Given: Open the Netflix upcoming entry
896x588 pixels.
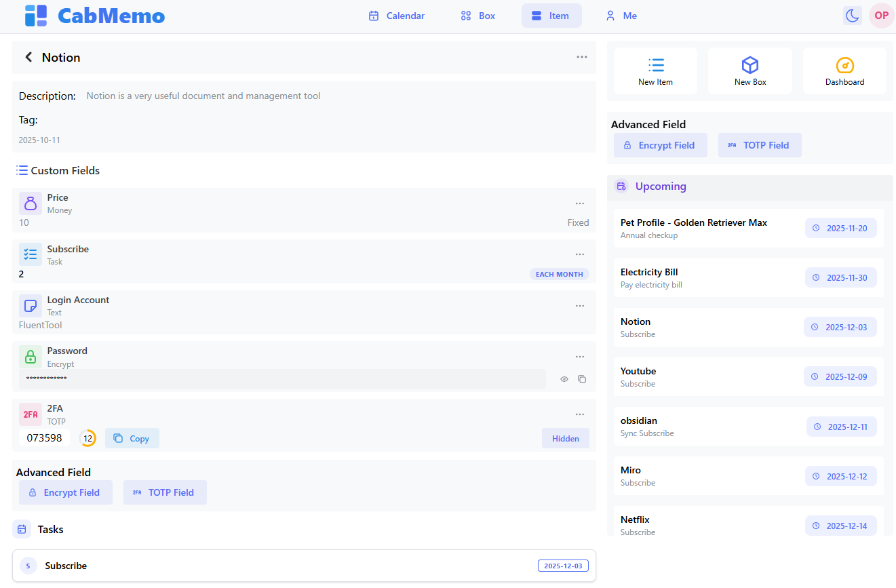Looking at the screenshot, I should 749,522.
